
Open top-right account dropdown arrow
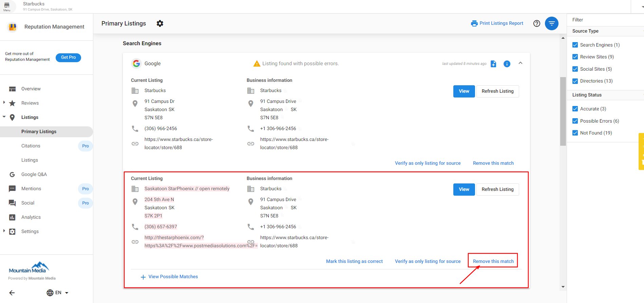coord(642,6)
